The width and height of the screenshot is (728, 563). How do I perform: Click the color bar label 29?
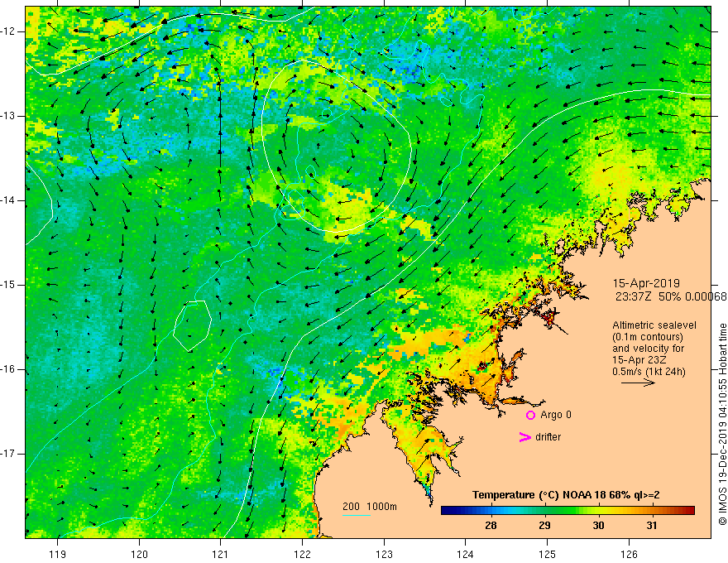544,526
